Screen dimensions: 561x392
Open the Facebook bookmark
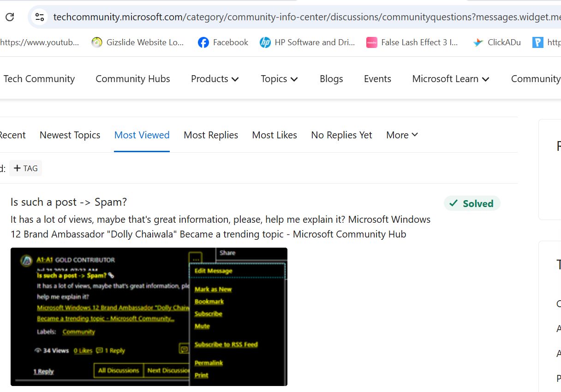(223, 42)
